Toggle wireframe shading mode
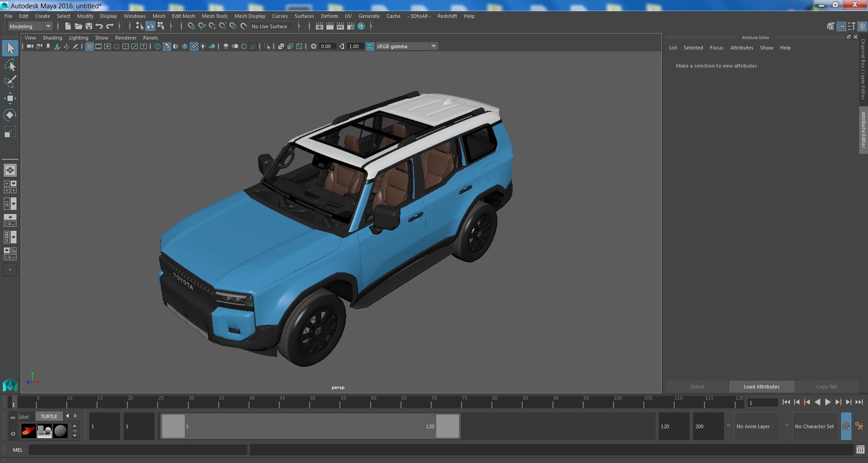 pyautogui.click(x=157, y=46)
